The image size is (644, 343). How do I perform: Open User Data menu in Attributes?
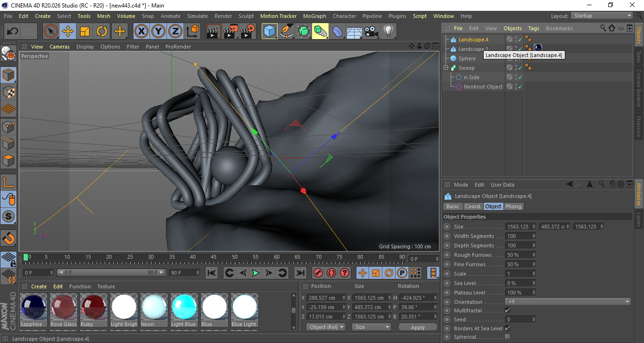503,185
